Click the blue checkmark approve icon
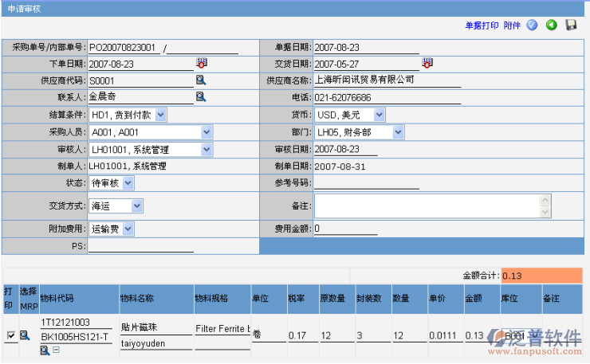 pos(532,25)
